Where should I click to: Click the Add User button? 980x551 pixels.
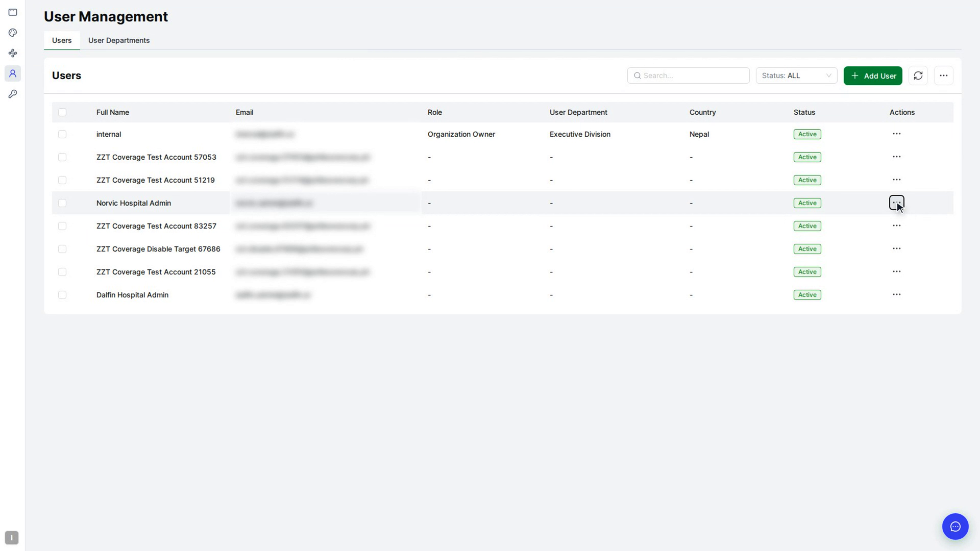873,76
